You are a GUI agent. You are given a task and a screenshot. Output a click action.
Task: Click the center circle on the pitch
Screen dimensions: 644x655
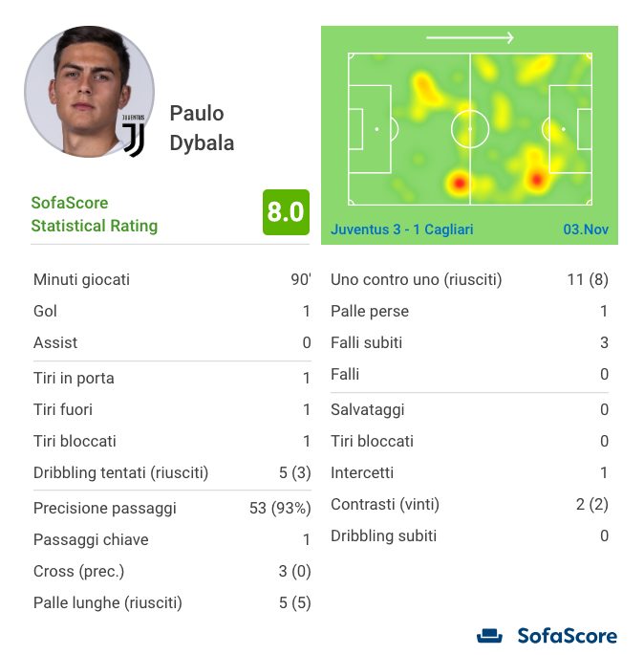pos(470,129)
